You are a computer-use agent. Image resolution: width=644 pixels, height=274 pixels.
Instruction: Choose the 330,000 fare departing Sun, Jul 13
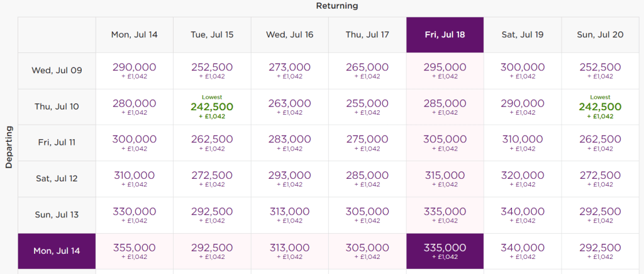tap(134, 215)
